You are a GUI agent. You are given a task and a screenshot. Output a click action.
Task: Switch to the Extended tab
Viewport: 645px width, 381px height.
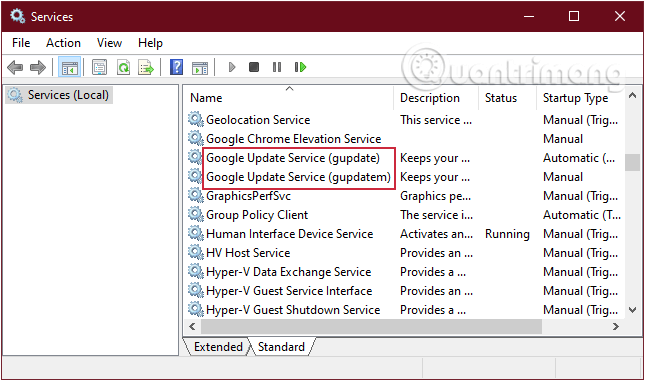[218, 347]
